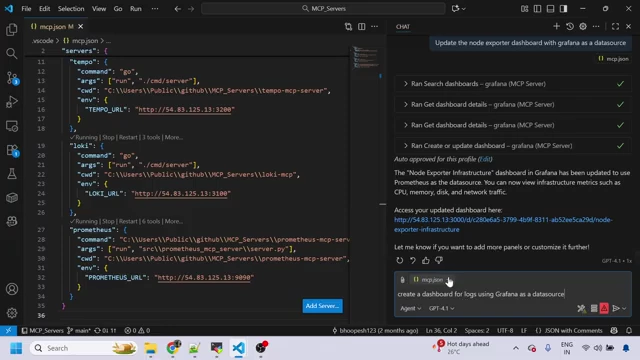This screenshot has width=640, height=360.
Task: Expand Ran Create or update dashboard call
Action: [512, 146]
